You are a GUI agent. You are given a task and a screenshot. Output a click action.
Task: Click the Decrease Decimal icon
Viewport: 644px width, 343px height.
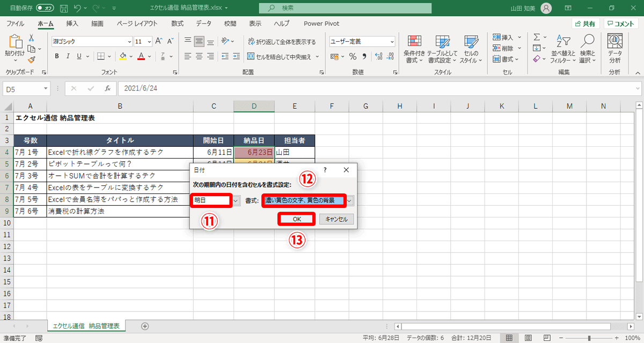(389, 56)
